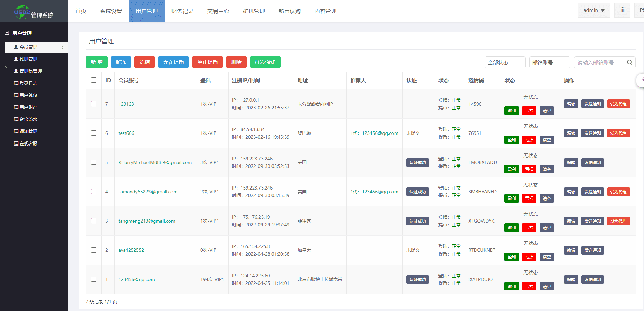This screenshot has height=311, width=644.
Task: Click 设为代理 for user test666
Action: pos(618,133)
